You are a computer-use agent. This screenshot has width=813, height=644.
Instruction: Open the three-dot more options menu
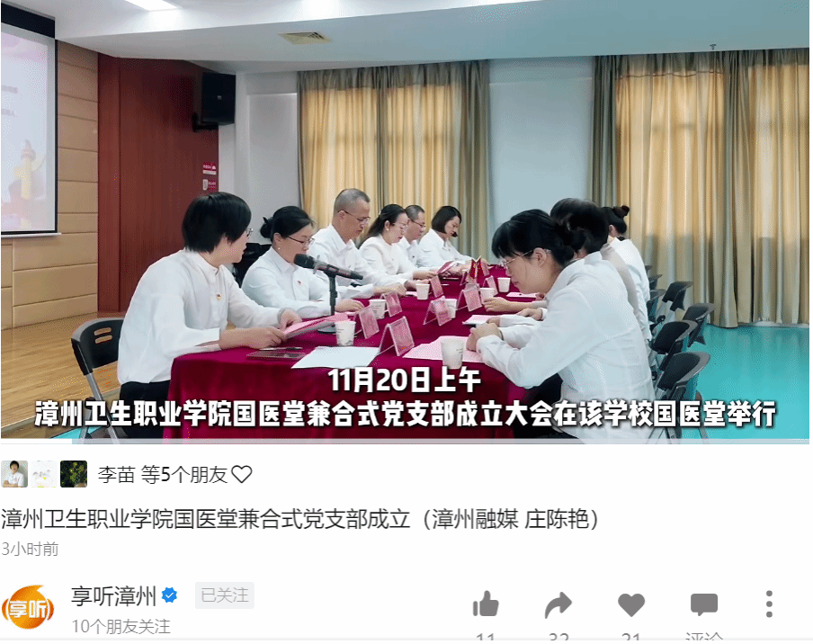pos(770,604)
